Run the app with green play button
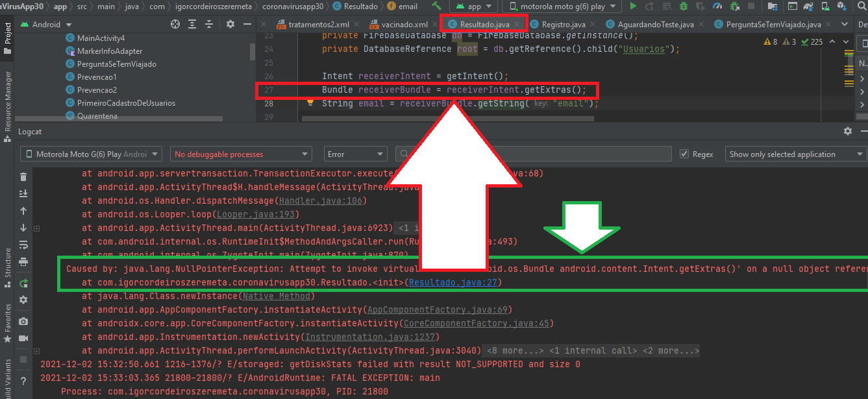This screenshot has height=399, width=868. coord(634,6)
